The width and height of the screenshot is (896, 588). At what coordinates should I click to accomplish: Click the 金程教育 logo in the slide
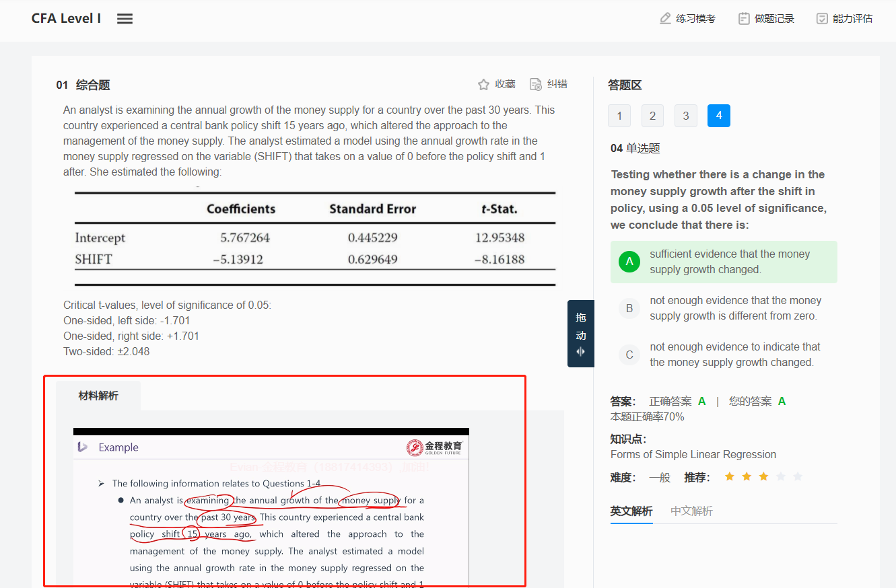tap(434, 447)
